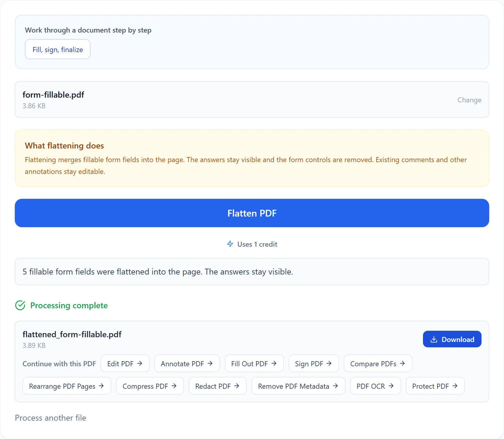The width and height of the screenshot is (504, 439).
Task: Open Fill Out PDF tool
Action: point(254,363)
